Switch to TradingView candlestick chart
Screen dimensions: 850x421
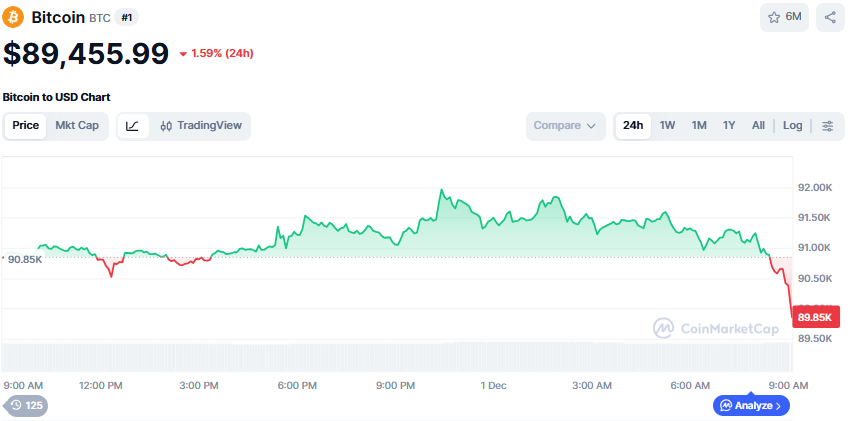201,126
